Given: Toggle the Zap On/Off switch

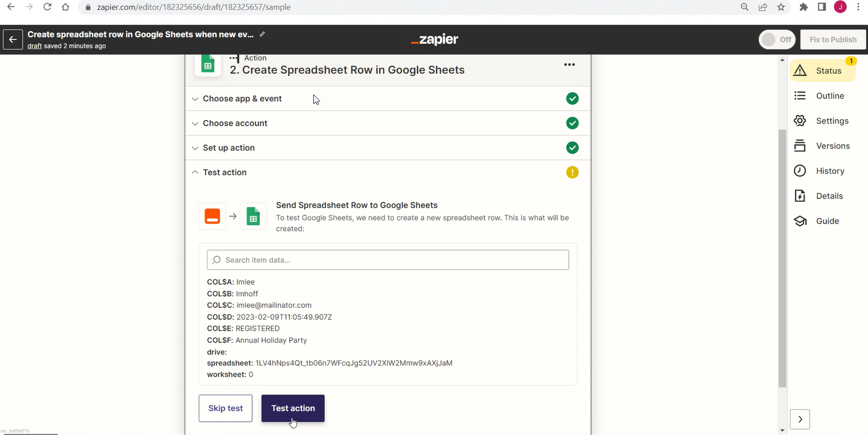Looking at the screenshot, I should tap(777, 39).
